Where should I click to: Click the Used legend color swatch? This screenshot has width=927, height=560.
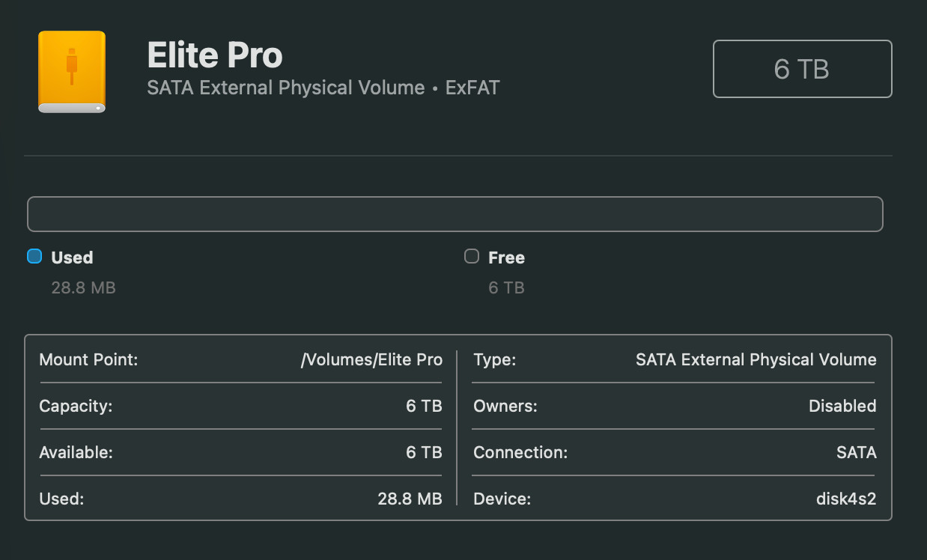coord(34,257)
